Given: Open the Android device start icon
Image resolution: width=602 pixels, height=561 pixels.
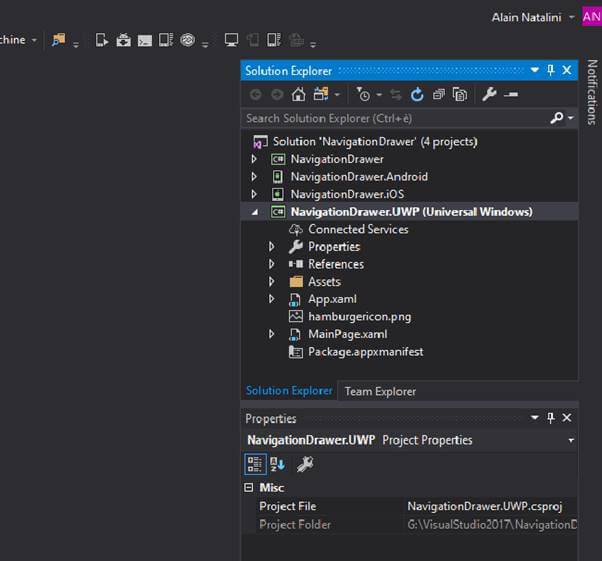Looking at the screenshot, I should [x=102, y=40].
